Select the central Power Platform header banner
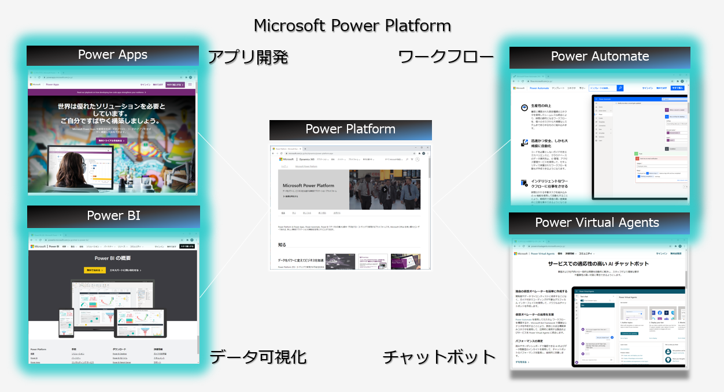Image resolution: width=724 pixels, height=392 pixels. click(x=350, y=130)
